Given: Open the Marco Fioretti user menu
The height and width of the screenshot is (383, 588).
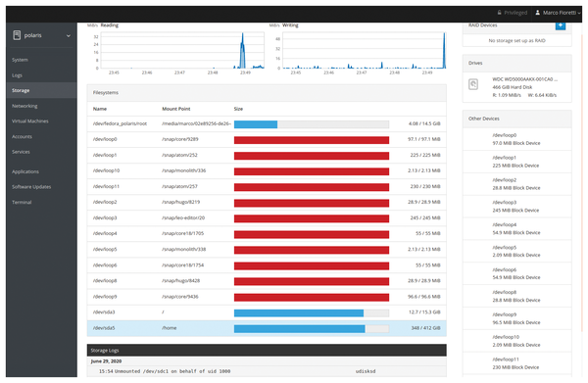Looking at the screenshot, I should coord(558,13).
